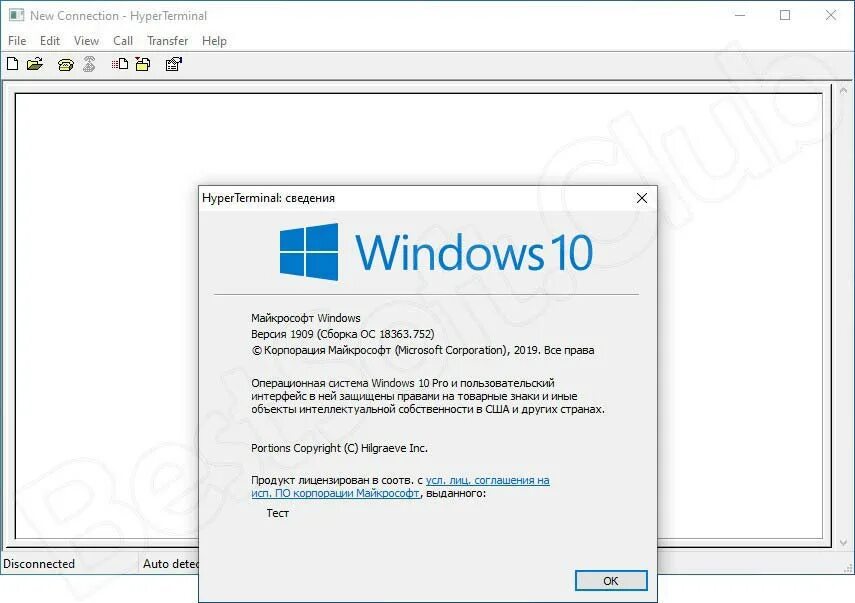This screenshot has height=603, width=855.
Task: Open the connection Properties toolbar icon
Action: [173, 64]
